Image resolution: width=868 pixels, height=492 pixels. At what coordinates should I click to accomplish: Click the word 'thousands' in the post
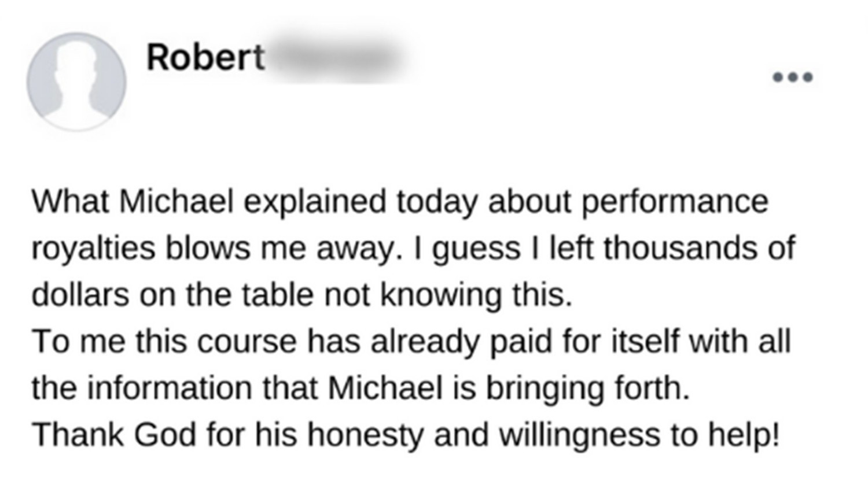click(x=680, y=249)
